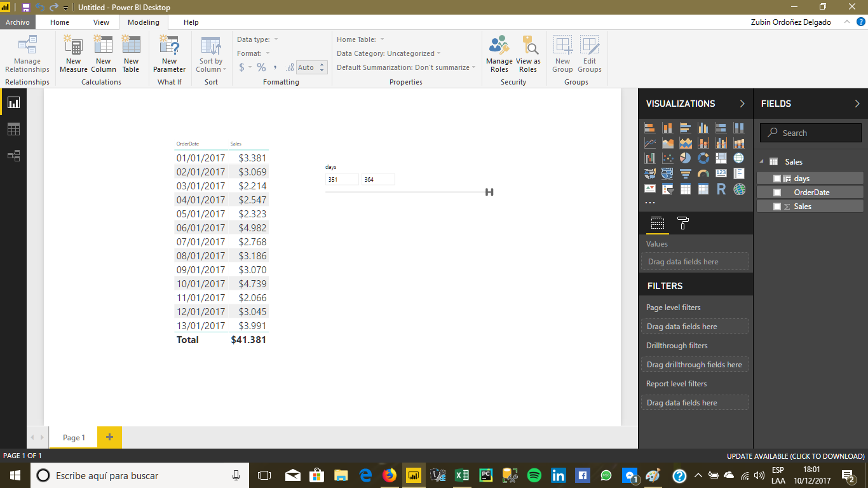Select the Funnel visualization

[x=685, y=173]
